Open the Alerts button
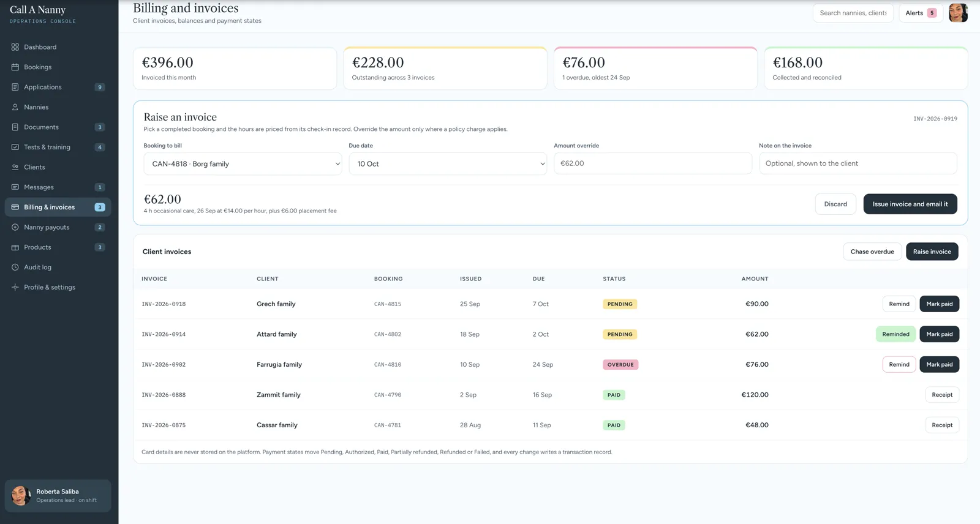Image resolution: width=980 pixels, height=524 pixels. pos(921,13)
